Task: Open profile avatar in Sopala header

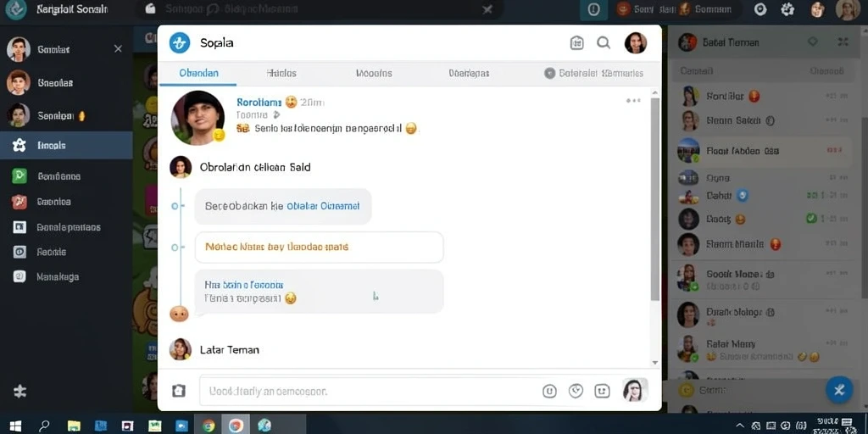Action: 636,42
